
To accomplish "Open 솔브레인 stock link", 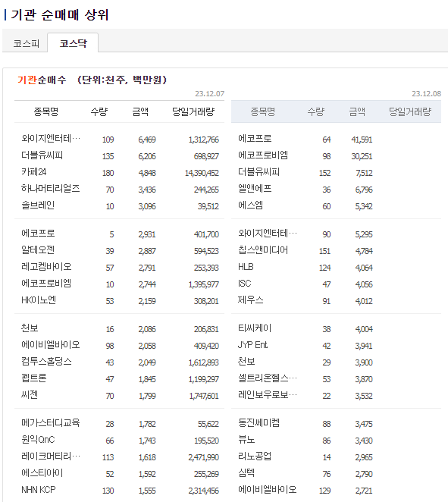I will 38,206.
